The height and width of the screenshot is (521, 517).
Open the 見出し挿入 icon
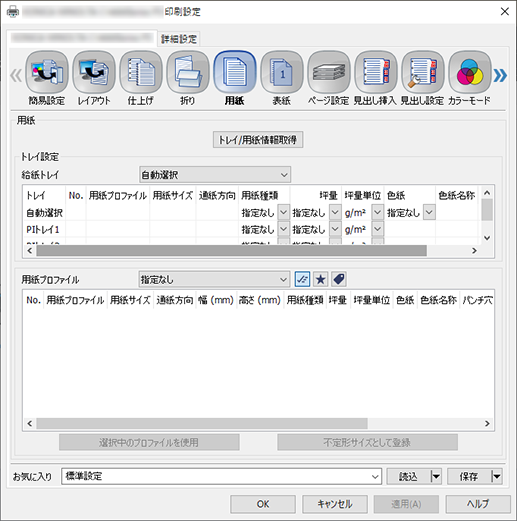click(x=376, y=72)
